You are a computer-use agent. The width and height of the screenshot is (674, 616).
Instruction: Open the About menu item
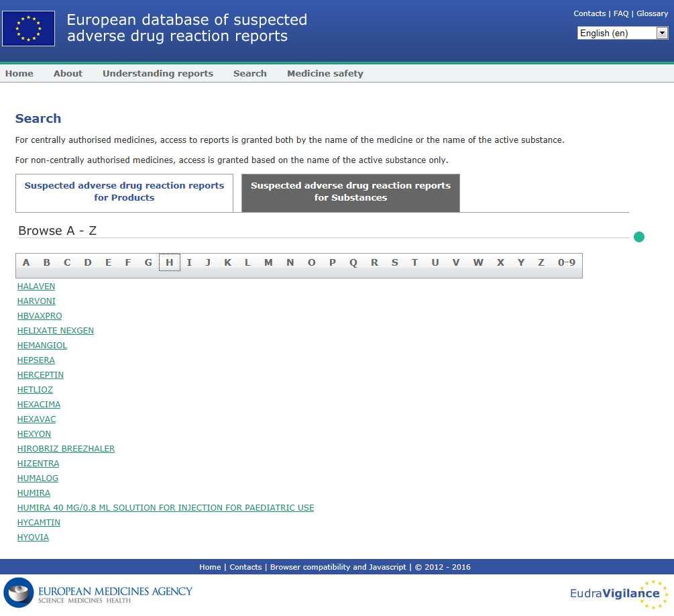[x=68, y=74]
